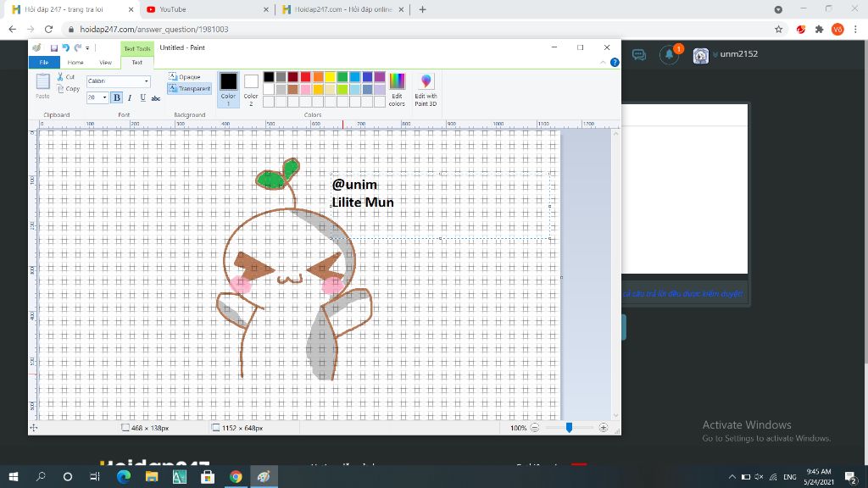Redo the action in Paint's quick access toolbar
This screenshot has height=488, width=868.
click(77, 48)
